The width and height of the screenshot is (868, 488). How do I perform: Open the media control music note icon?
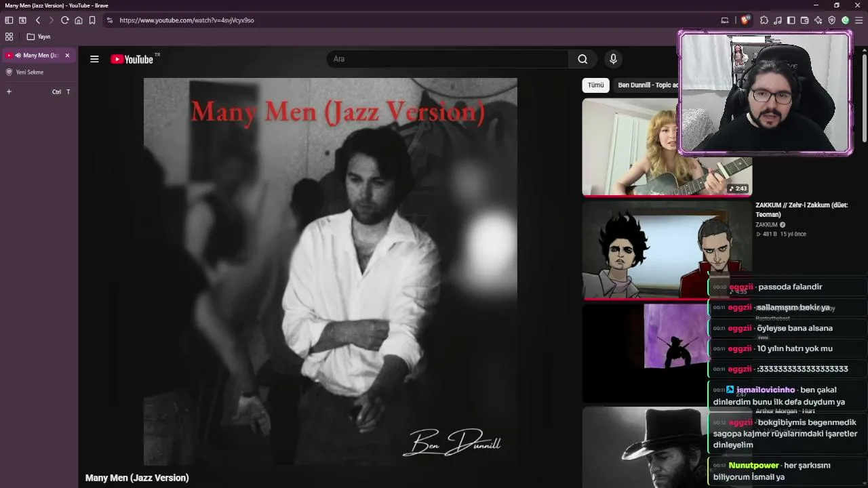coord(778,20)
